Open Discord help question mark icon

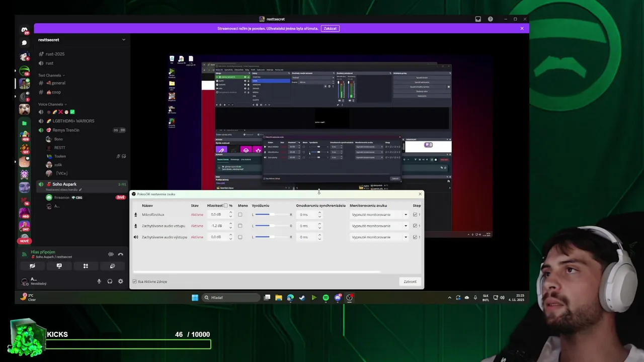490,19
